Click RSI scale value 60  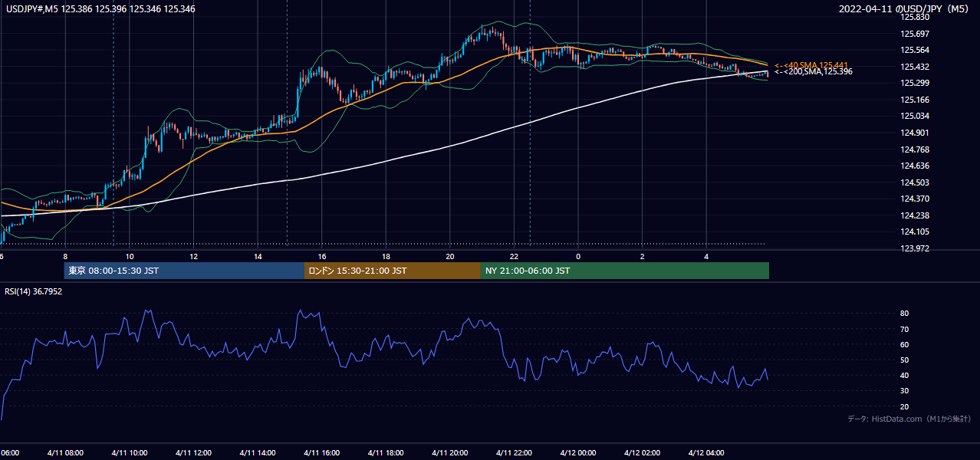click(x=905, y=344)
